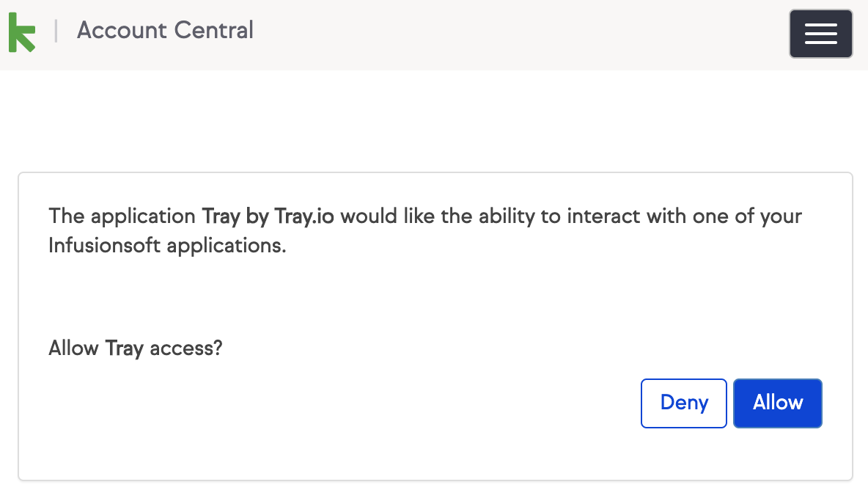Click the blank header area beside Account Central
Screen dimensions: 868x490
click(x=513, y=34)
